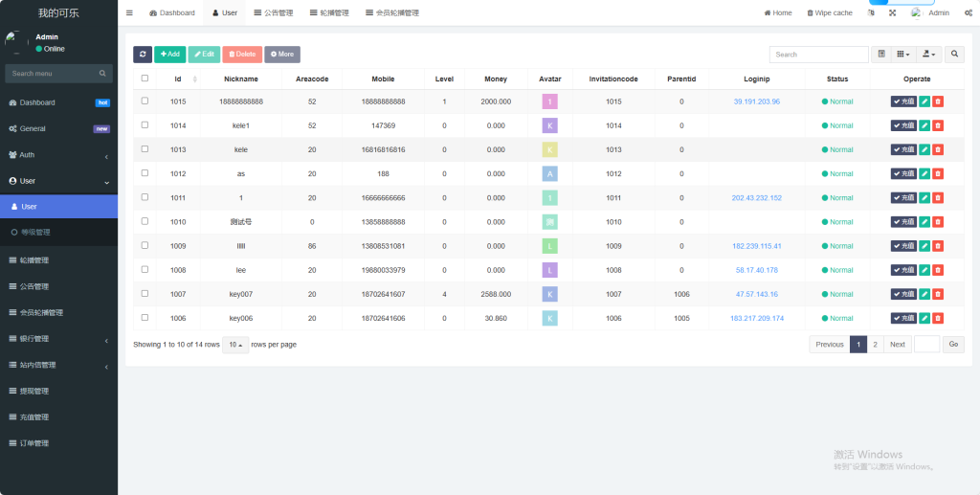The height and width of the screenshot is (495, 980).
Task: Click the fullscreen icon in top bar
Action: pyautogui.click(x=892, y=13)
